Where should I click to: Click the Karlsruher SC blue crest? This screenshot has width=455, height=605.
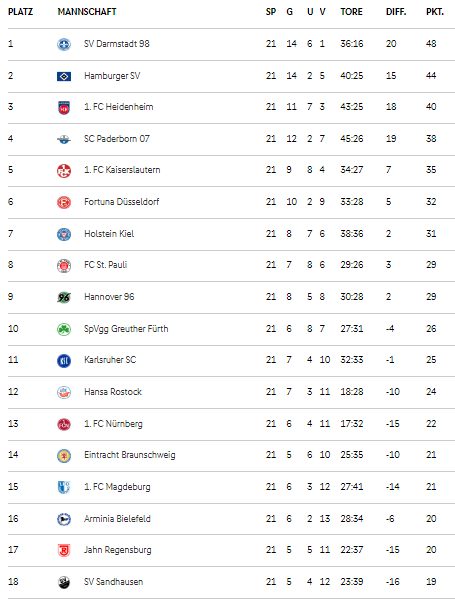64,361
